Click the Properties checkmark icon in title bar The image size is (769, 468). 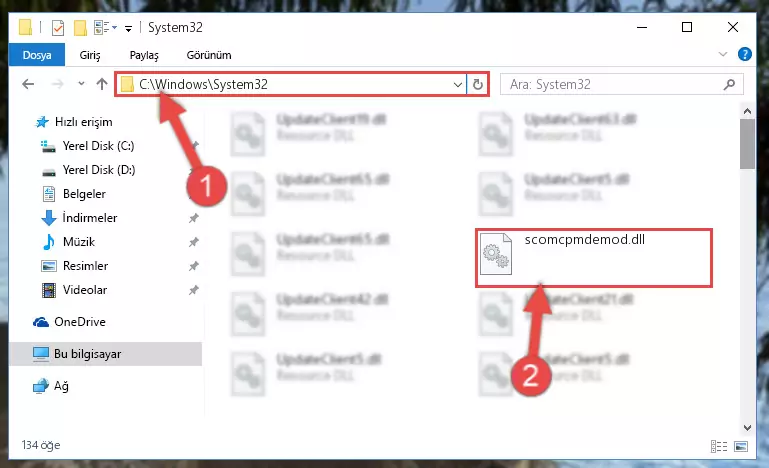click(57, 28)
